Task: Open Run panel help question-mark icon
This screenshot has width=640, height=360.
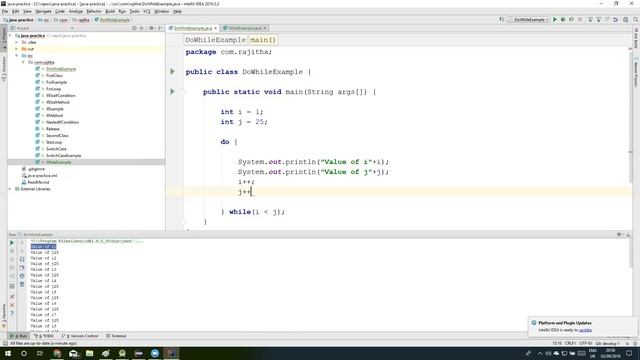Action: [x=12, y=313]
